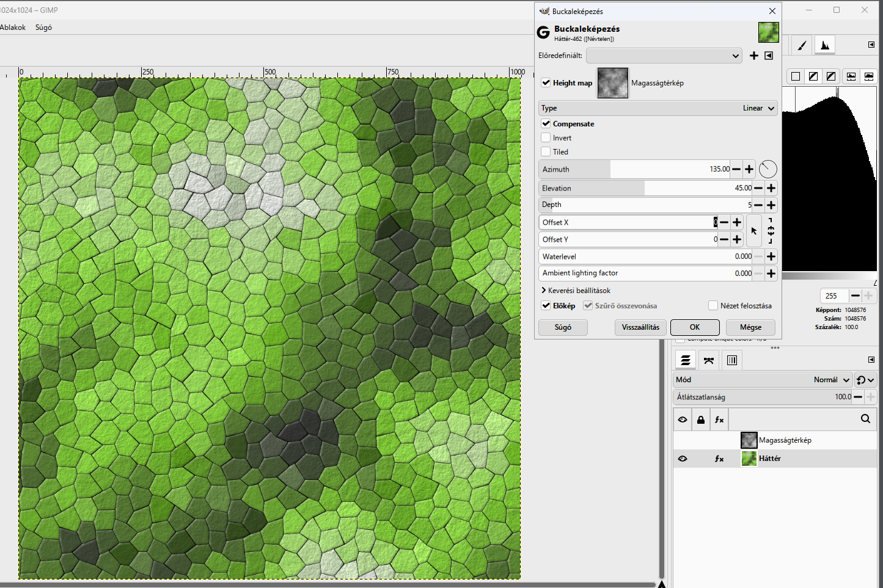This screenshot has width=883, height=588.
Task: Click the Átlátszatlanság opacity slider
Action: pyautogui.click(x=763, y=397)
